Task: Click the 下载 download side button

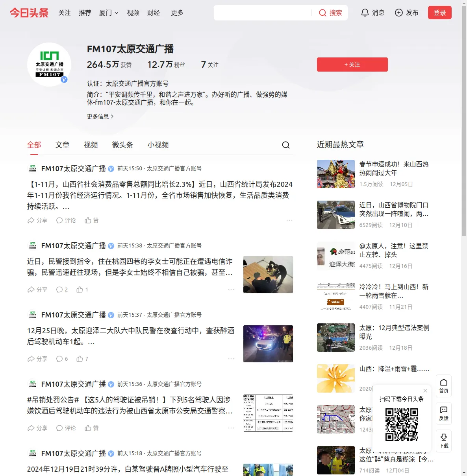Action: tap(444, 441)
